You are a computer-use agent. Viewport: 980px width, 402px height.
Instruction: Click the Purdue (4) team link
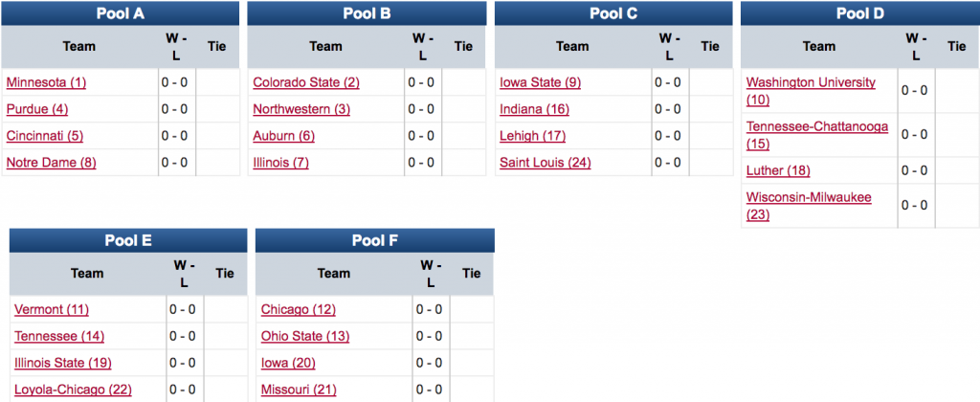coord(37,109)
